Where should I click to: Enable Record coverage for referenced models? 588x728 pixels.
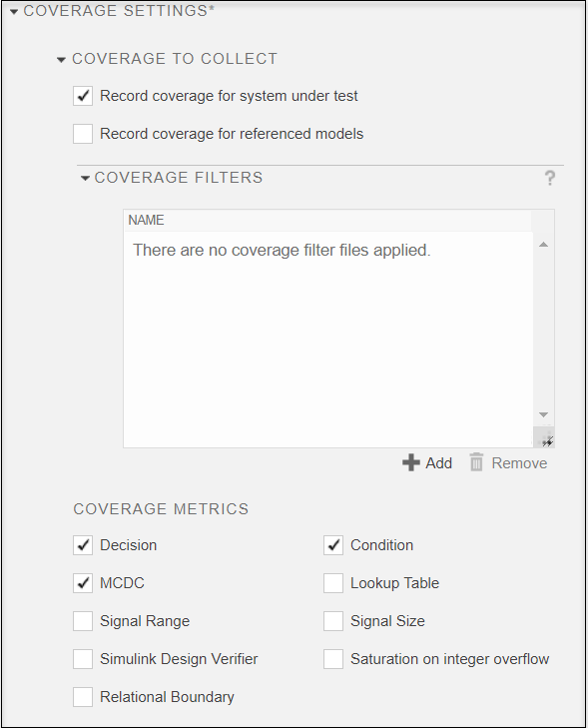click(x=83, y=134)
